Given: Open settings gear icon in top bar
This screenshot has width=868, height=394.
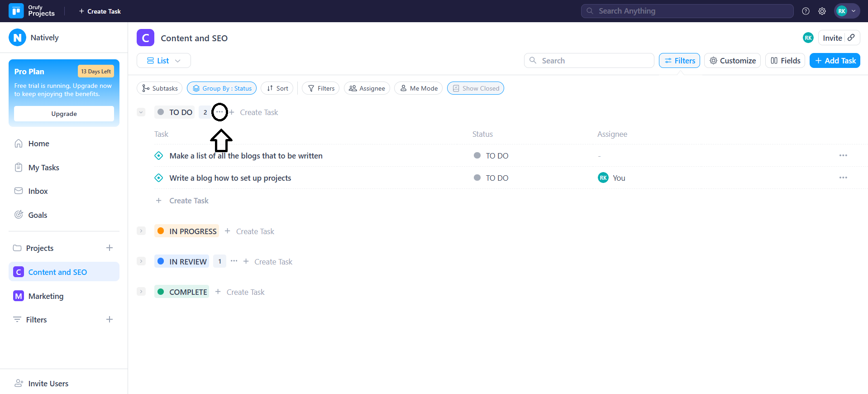Looking at the screenshot, I should coord(822,11).
